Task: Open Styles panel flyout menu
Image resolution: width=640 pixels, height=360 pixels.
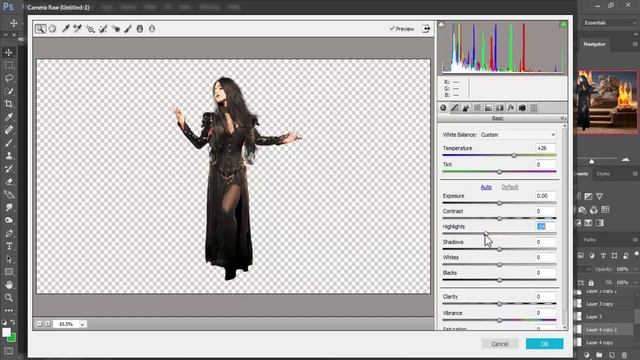Action: 636,174
